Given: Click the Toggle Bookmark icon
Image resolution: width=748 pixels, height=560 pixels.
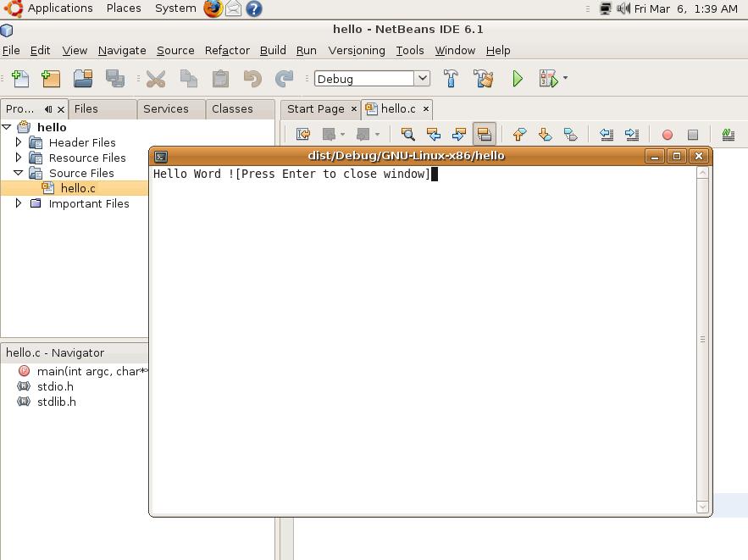Looking at the screenshot, I should click(571, 135).
